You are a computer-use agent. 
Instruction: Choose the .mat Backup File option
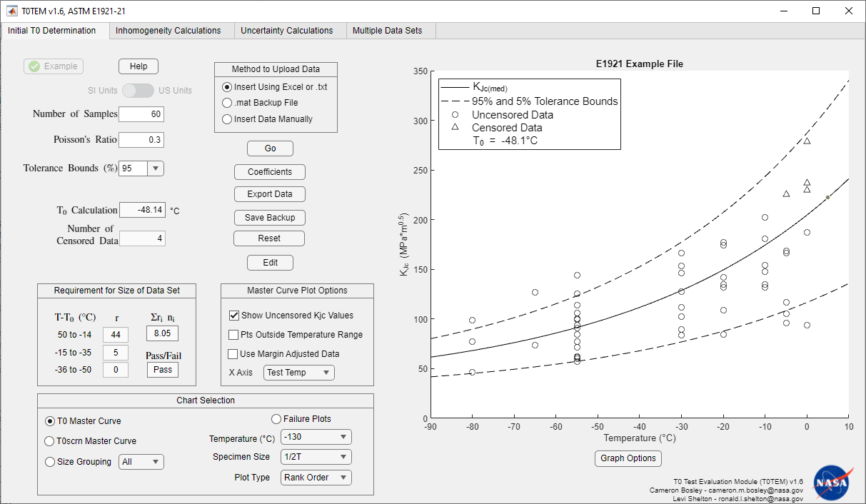click(261, 103)
